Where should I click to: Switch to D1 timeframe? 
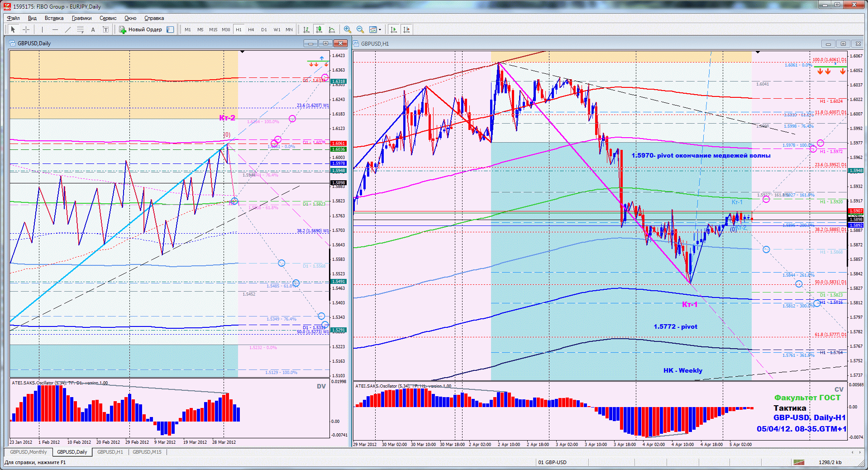point(264,29)
